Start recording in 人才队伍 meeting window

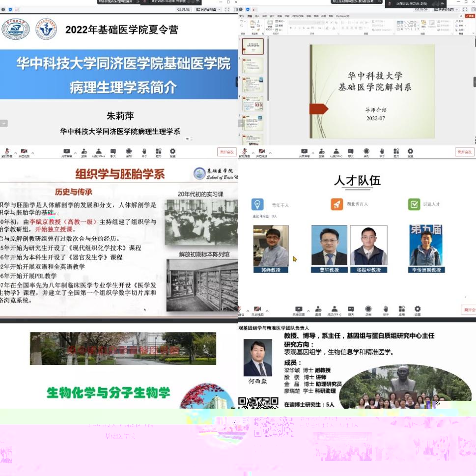368,310
